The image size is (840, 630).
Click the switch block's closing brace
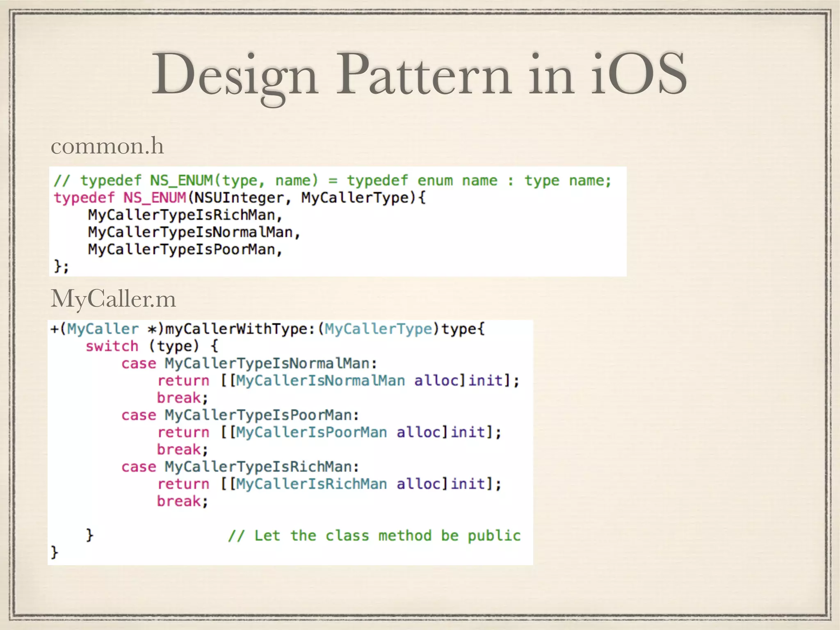(x=90, y=535)
